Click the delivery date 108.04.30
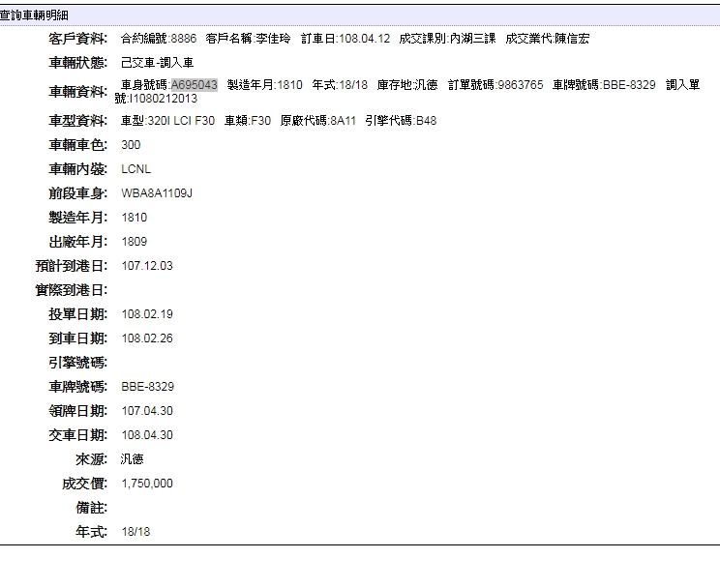The height and width of the screenshot is (588, 720). tap(147, 435)
